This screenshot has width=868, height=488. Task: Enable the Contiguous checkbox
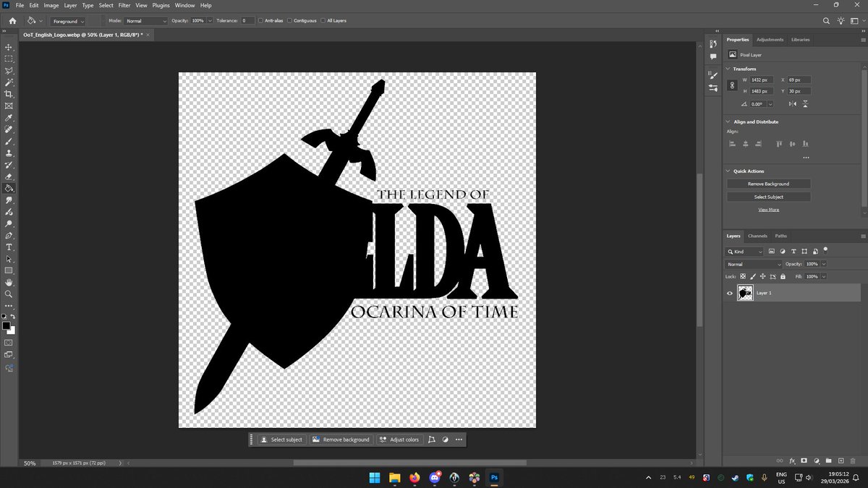coord(289,21)
